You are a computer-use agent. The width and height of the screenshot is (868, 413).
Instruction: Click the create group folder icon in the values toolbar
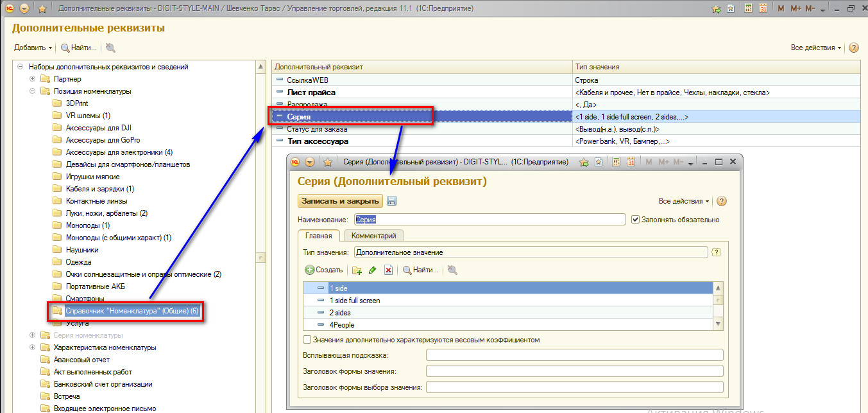[357, 270]
